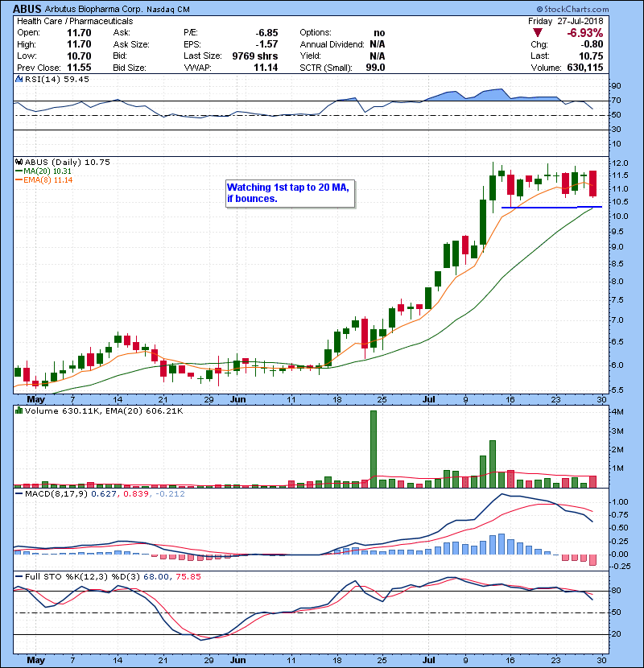Click the Full STO legend dash

(x=19, y=576)
